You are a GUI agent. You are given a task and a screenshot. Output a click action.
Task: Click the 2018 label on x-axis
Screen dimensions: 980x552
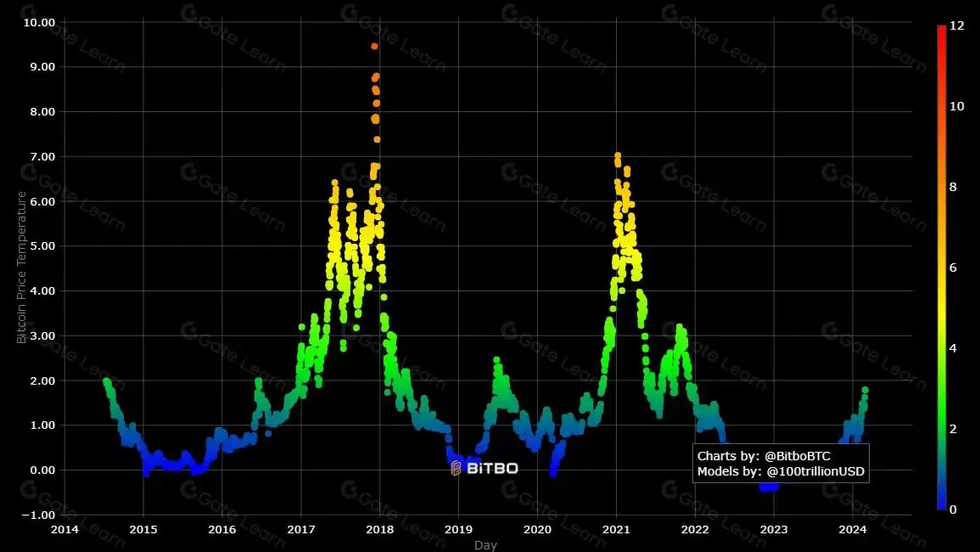click(x=379, y=529)
